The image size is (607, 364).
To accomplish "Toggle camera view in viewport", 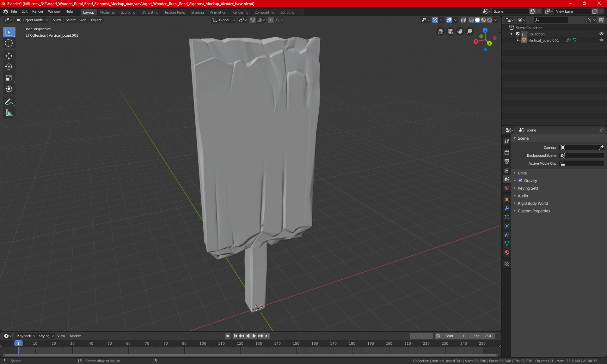I will [450, 31].
